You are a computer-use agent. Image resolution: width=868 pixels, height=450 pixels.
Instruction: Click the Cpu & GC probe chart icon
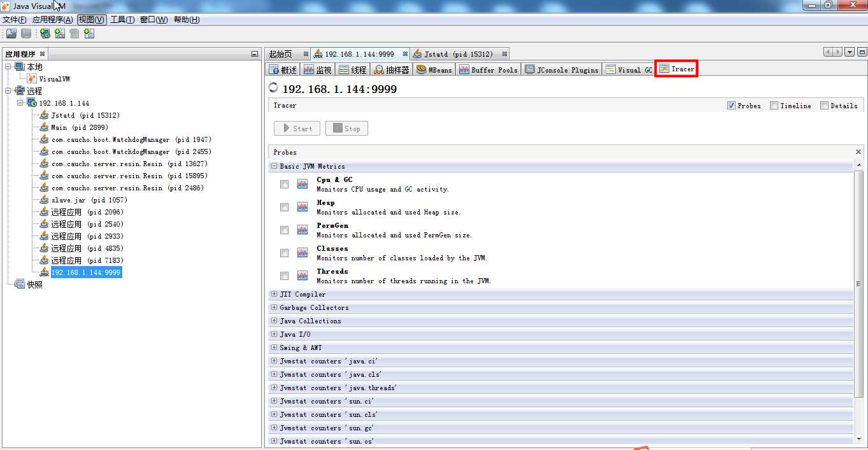(x=302, y=184)
